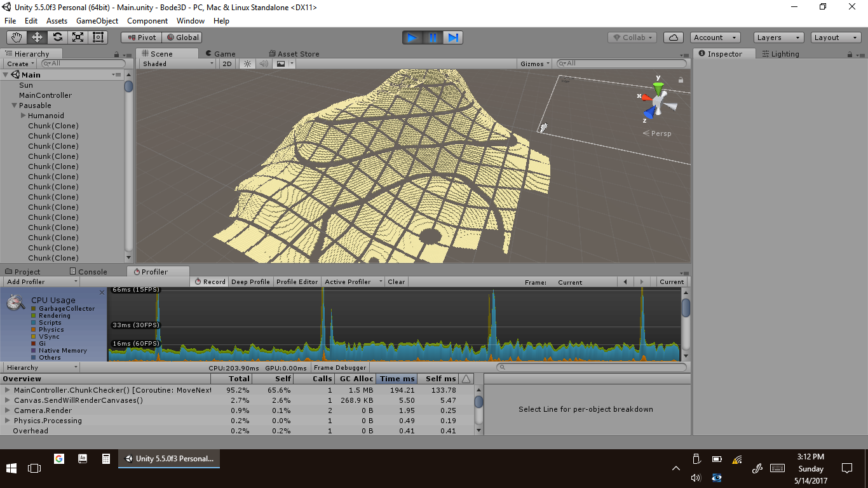
Task: Select the Move tool
Action: (37, 37)
